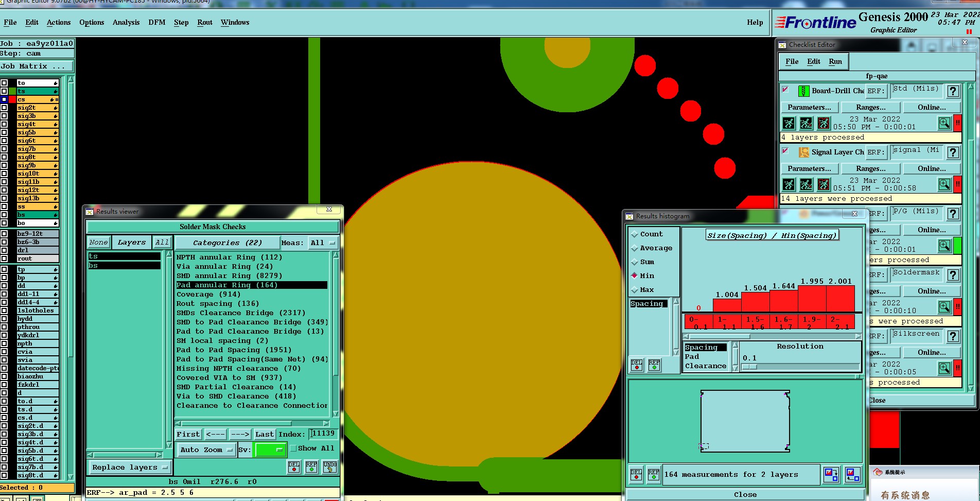The image size is (980, 501).
Task: Open help for Board-Drill check
Action: pos(953,91)
